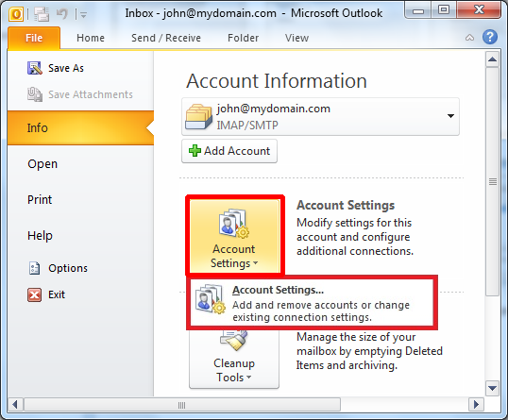Expand the john@mydomain.com account dropdown
This screenshot has width=508, height=420.
tap(450, 116)
